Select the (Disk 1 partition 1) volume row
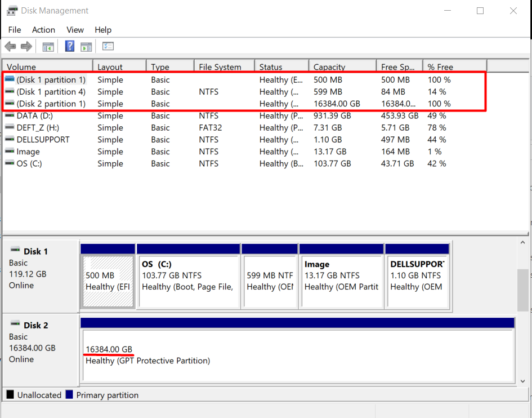 click(x=244, y=80)
